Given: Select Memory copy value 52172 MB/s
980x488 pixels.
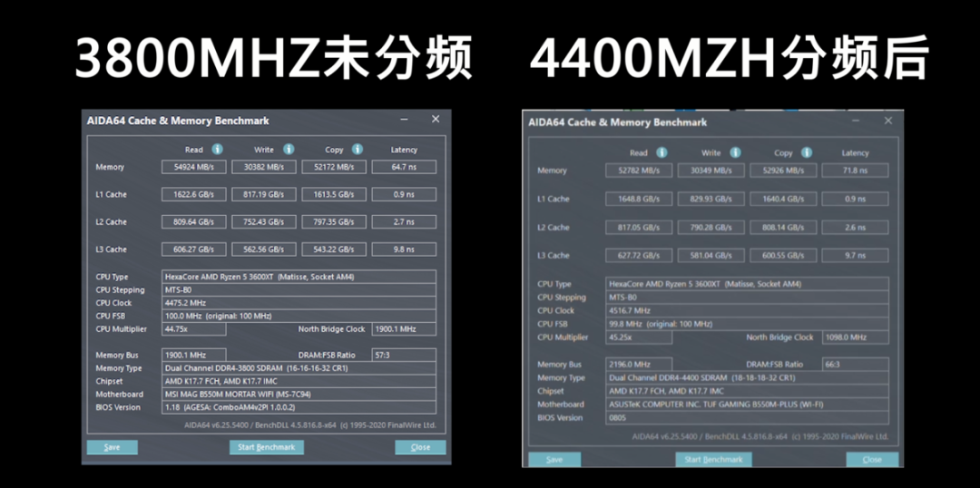Looking at the screenshot, I should 334,167.
